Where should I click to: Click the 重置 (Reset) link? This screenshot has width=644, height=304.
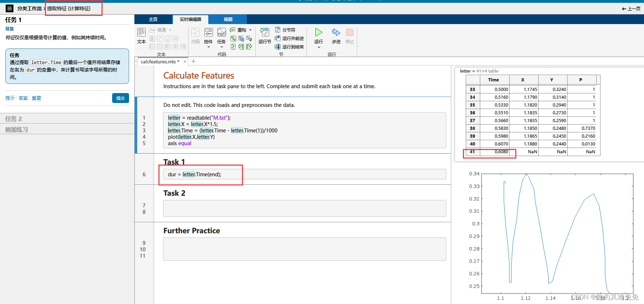(x=36, y=98)
